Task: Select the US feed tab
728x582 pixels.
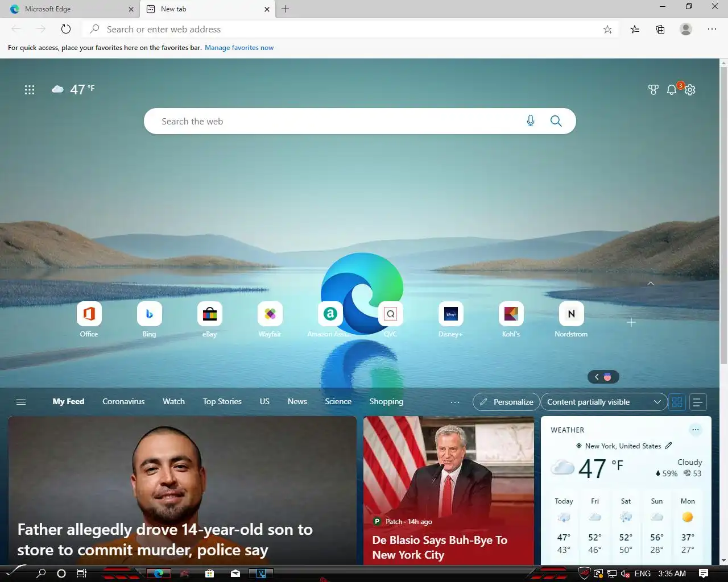Action: (264, 401)
